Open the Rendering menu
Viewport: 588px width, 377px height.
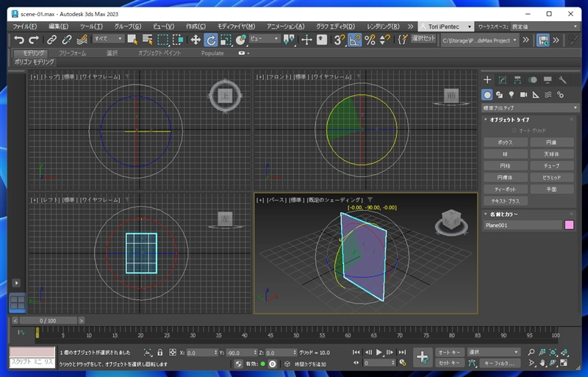click(383, 26)
